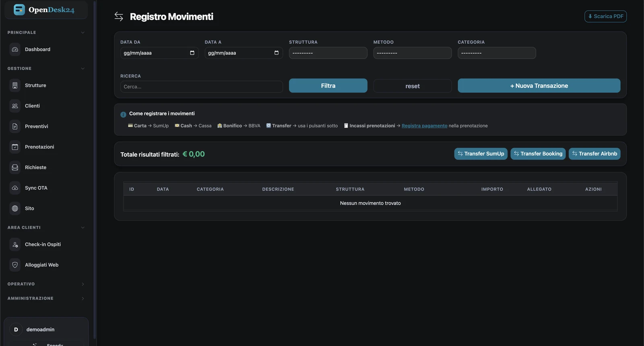The image size is (644, 346).
Task: Expand the Operativo sidebar section
Action: 46,284
